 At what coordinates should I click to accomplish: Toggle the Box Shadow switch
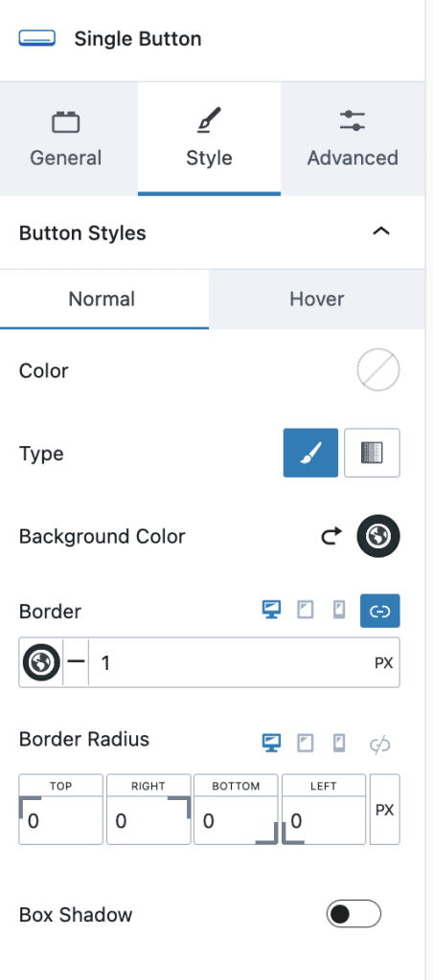(x=353, y=914)
